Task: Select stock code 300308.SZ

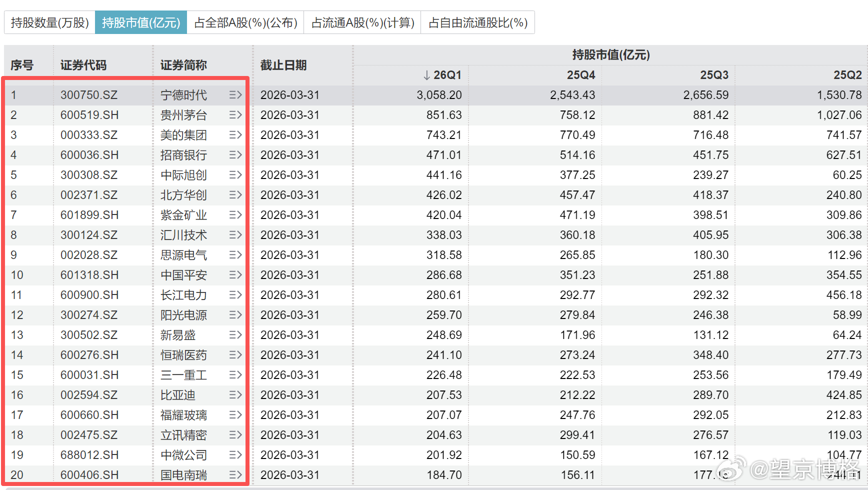Action: 89,175
